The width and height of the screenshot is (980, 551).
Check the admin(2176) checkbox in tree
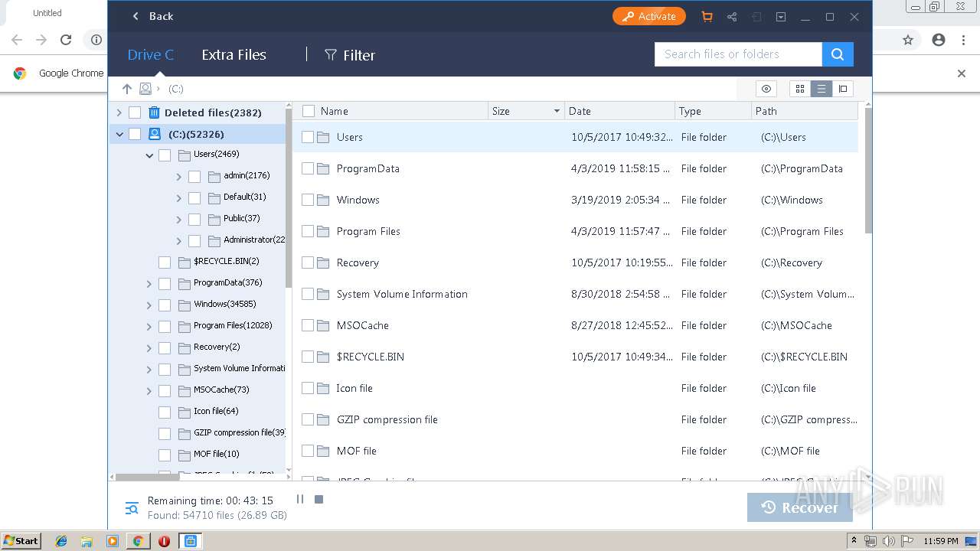(194, 177)
